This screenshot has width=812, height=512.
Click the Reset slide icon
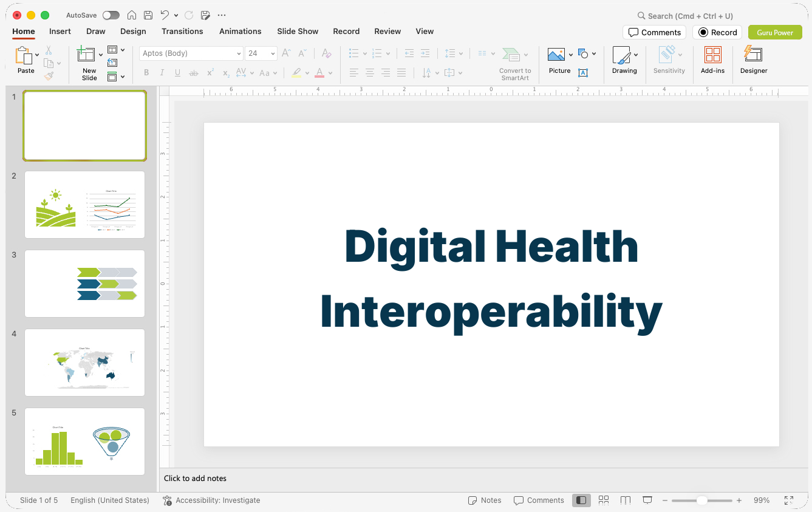tap(112, 63)
